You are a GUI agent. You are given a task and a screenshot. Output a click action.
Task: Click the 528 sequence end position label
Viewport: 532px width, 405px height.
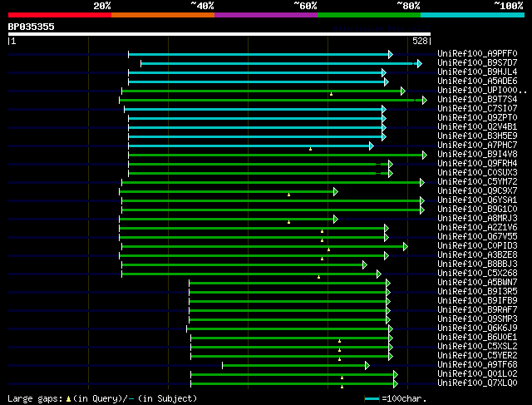(x=420, y=41)
